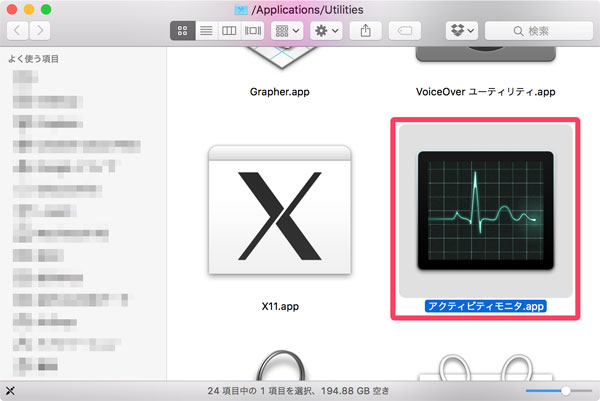Select the Grapher.app icon

click(281, 58)
